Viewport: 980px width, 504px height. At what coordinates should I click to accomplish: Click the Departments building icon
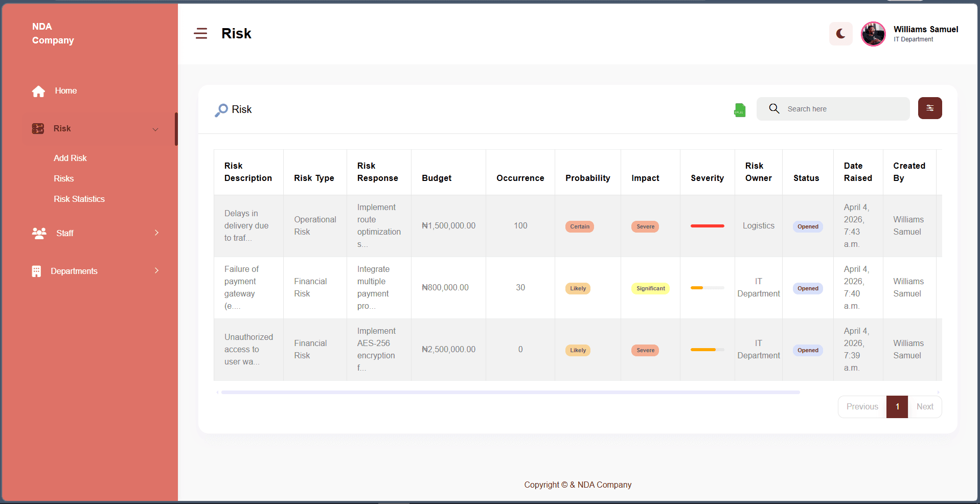pos(36,271)
